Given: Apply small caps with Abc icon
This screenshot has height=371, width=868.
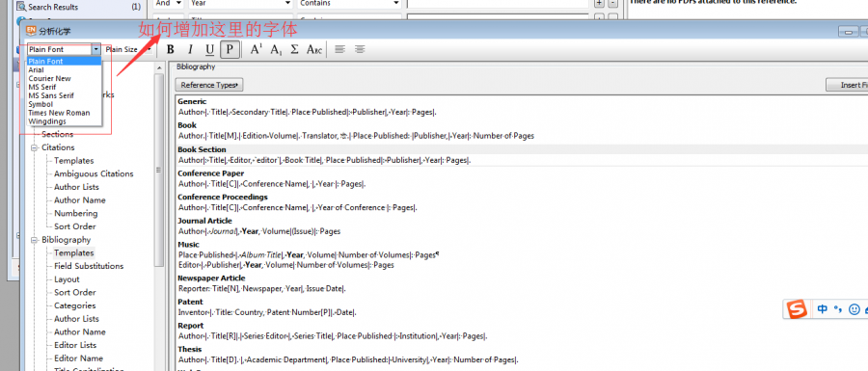Looking at the screenshot, I should [x=314, y=50].
